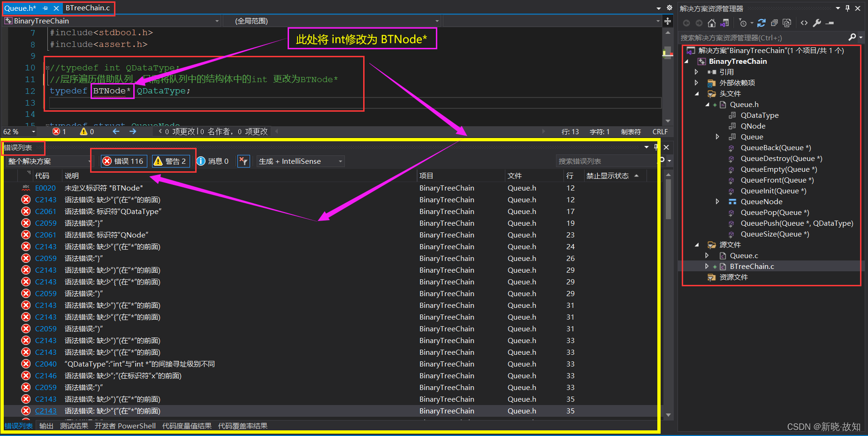Open the 代码覆盖率结果 tab
Viewport: 868px width, 436px height.
(x=243, y=426)
